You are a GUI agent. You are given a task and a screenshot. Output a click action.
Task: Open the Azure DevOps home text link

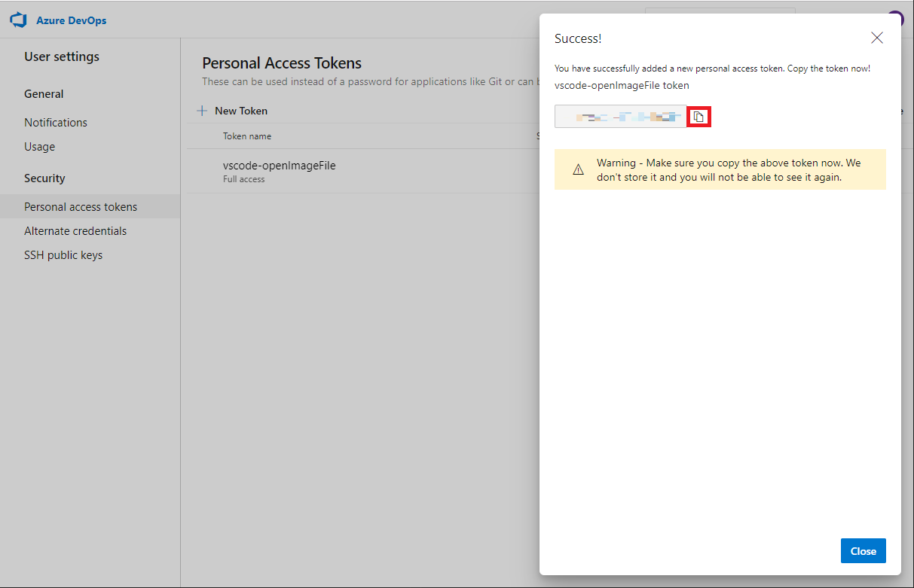point(71,20)
